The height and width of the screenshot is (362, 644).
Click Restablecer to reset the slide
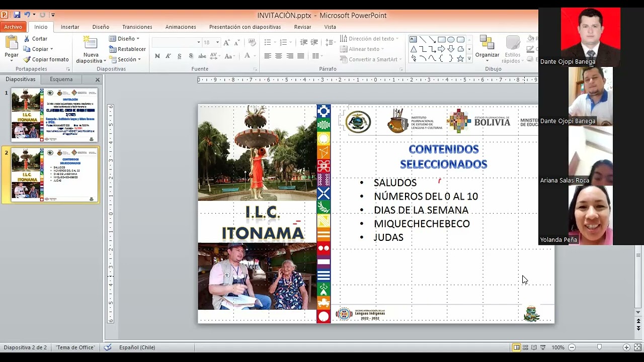coord(127,49)
